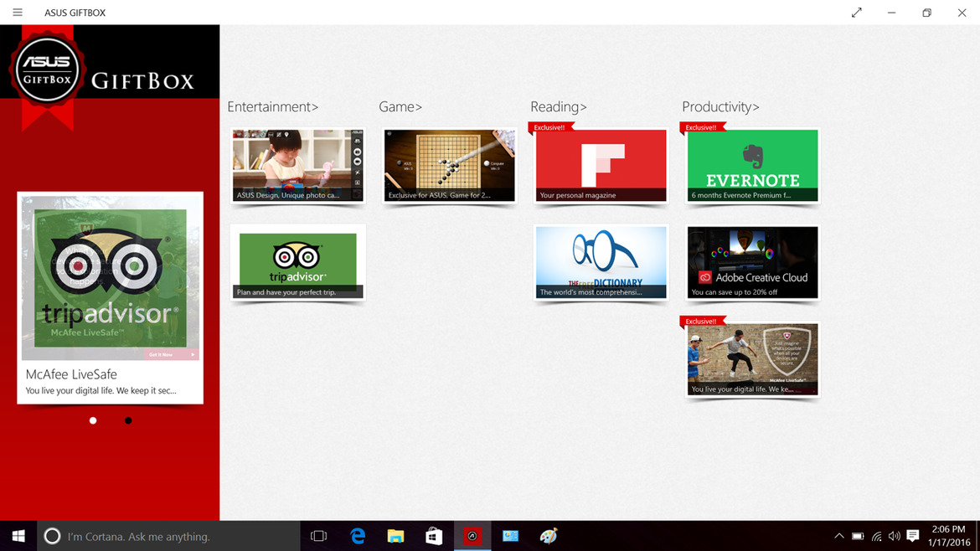Click the featured McAfee LiveSafe banner card
This screenshot has height=551, width=980.
[x=110, y=297]
